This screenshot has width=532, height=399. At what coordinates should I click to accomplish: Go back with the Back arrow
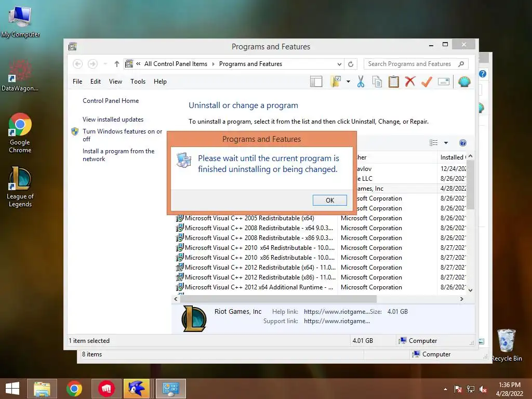coord(78,64)
